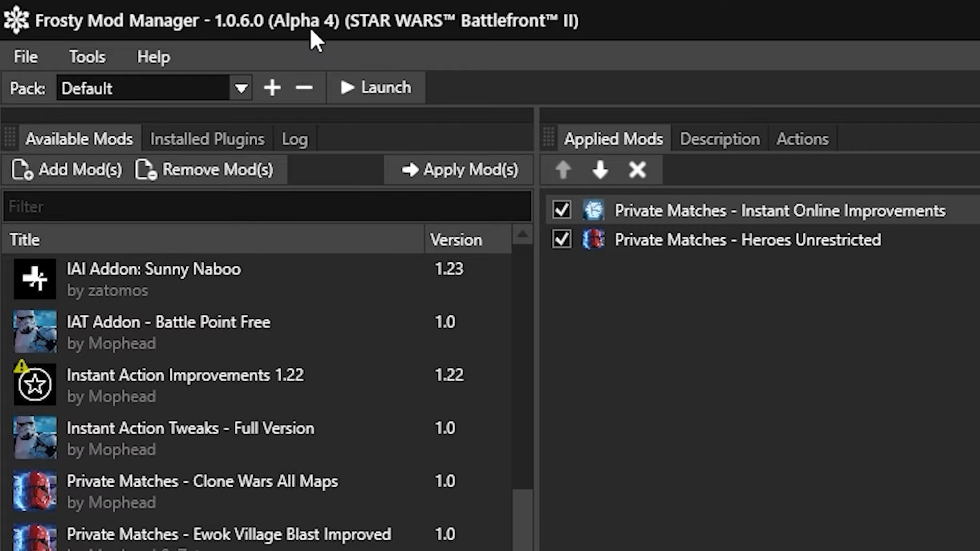Click Add Mod(s) file icon
The width and height of the screenshot is (980, 551).
(22, 170)
